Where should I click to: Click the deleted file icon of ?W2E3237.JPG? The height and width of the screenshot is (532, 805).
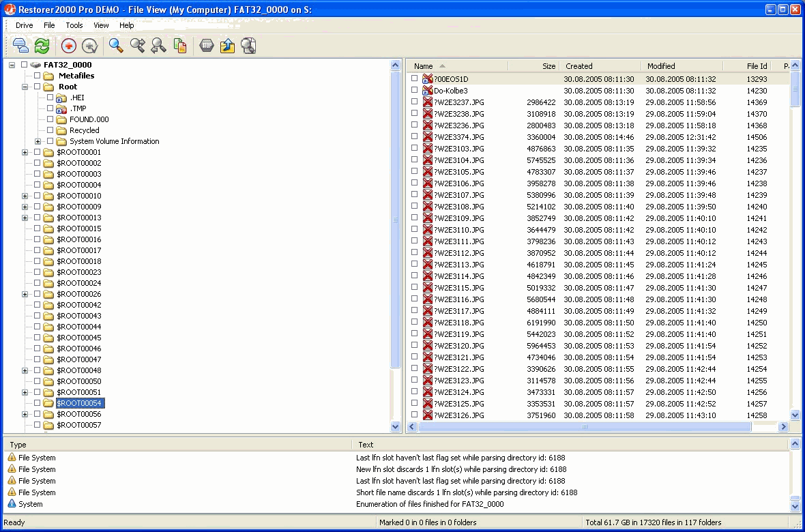tap(427, 102)
